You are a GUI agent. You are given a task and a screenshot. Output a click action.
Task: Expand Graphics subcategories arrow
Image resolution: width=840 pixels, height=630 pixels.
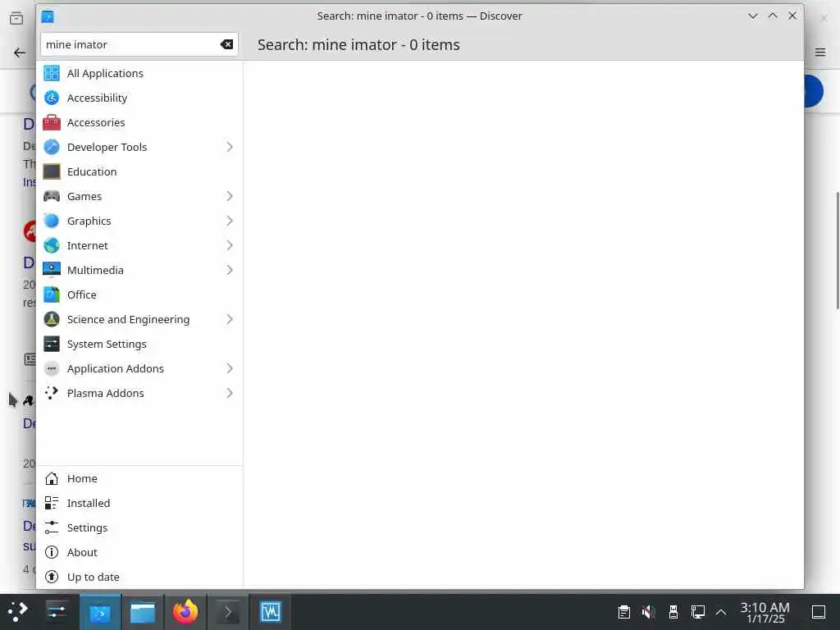pos(230,221)
